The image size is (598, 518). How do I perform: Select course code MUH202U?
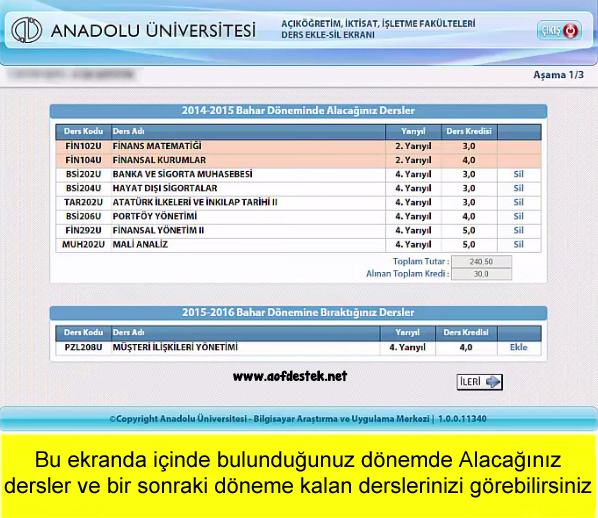pyautogui.click(x=84, y=245)
